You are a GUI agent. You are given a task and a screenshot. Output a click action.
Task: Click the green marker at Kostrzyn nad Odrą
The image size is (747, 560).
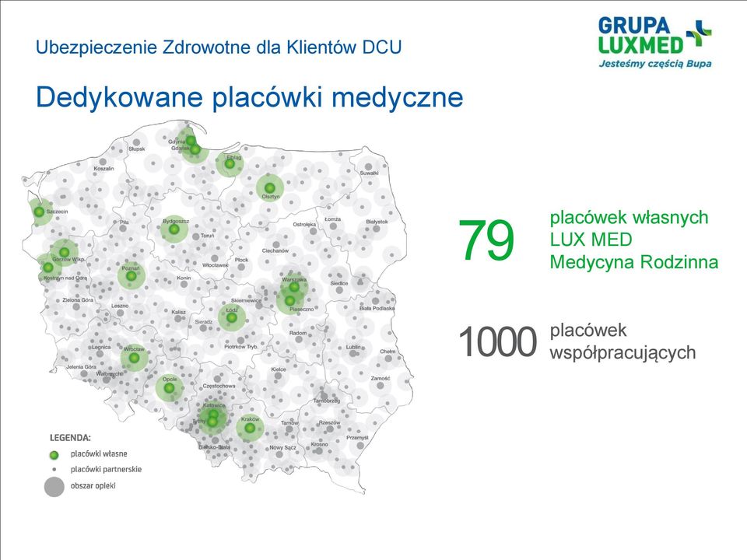(x=47, y=268)
